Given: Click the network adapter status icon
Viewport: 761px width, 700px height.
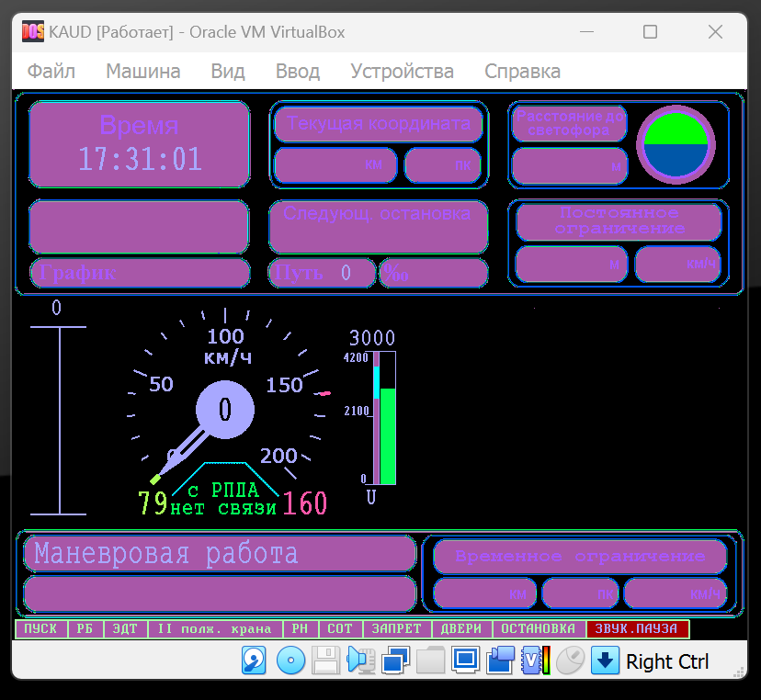Looking at the screenshot, I should [396, 660].
